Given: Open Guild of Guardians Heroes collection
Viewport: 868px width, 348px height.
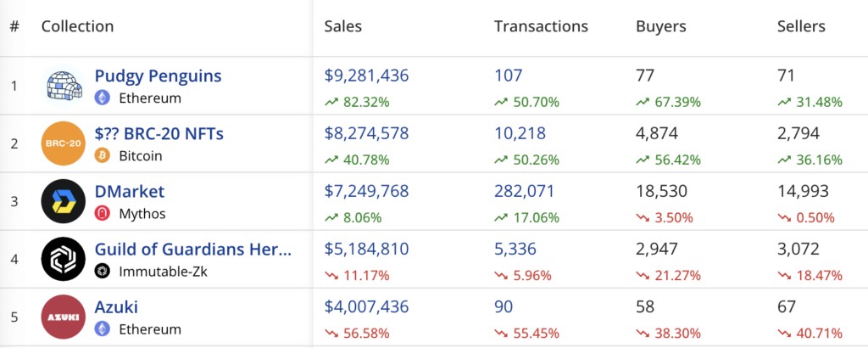Looking at the screenshot, I should 192,249.
